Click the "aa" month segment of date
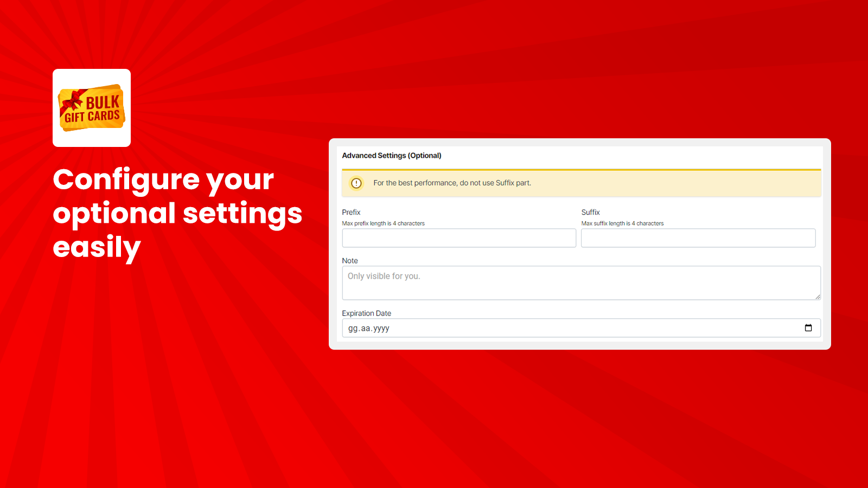The image size is (868, 488). pyautogui.click(x=366, y=329)
